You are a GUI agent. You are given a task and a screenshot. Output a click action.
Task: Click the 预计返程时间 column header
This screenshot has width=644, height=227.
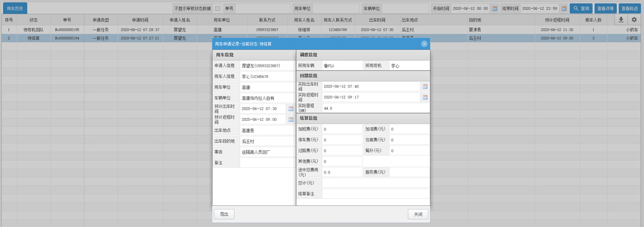pyautogui.click(x=557, y=19)
